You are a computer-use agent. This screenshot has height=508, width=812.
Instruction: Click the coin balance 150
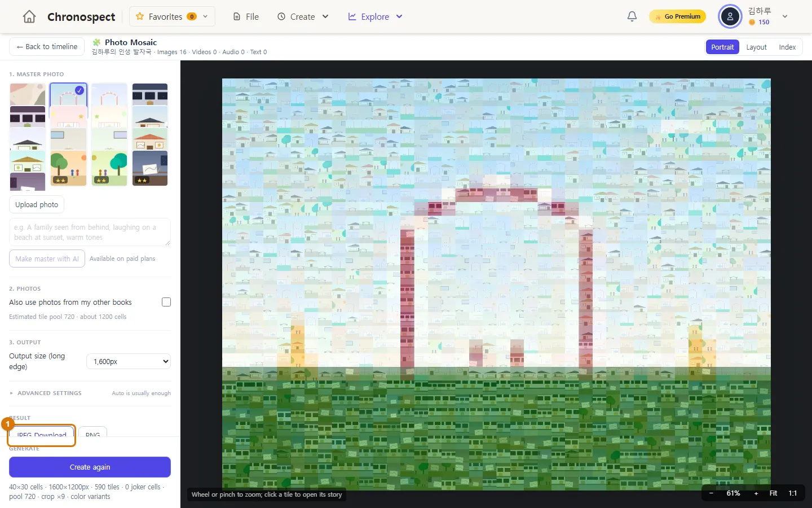[x=759, y=22]
